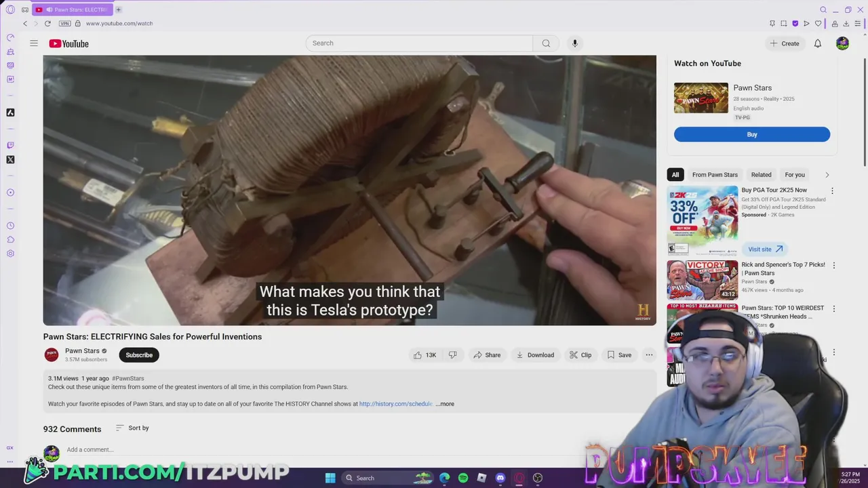Click the Download button
The width and height of the screenshot is (868, 488).
pos(535,355)
